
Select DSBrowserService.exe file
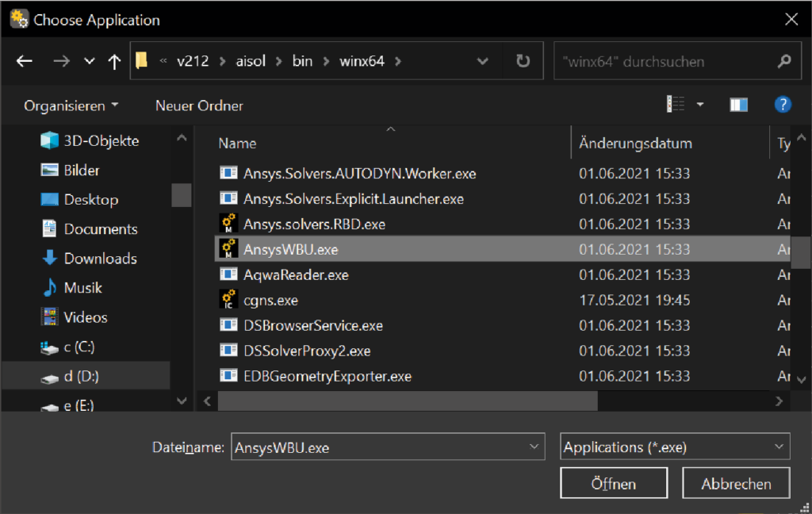[x=312, y=326]
